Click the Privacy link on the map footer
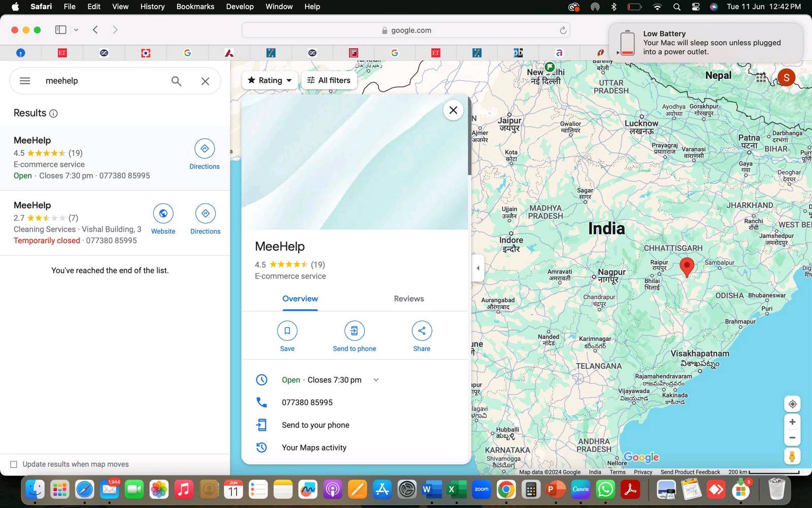 point(642,472)
